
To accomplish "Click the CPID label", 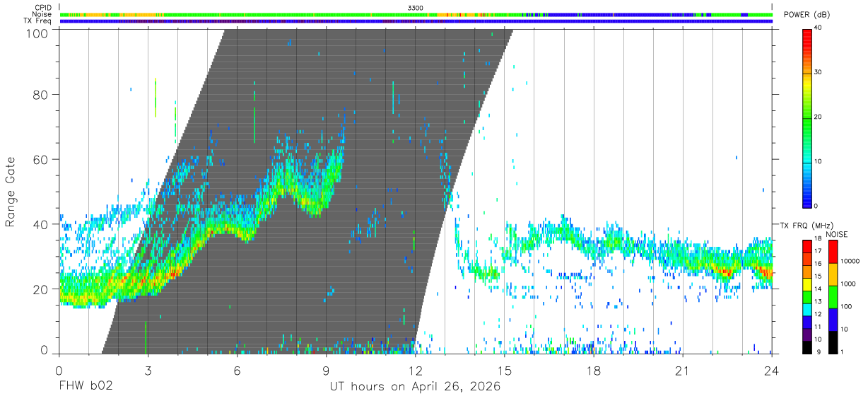I will 42,7.
